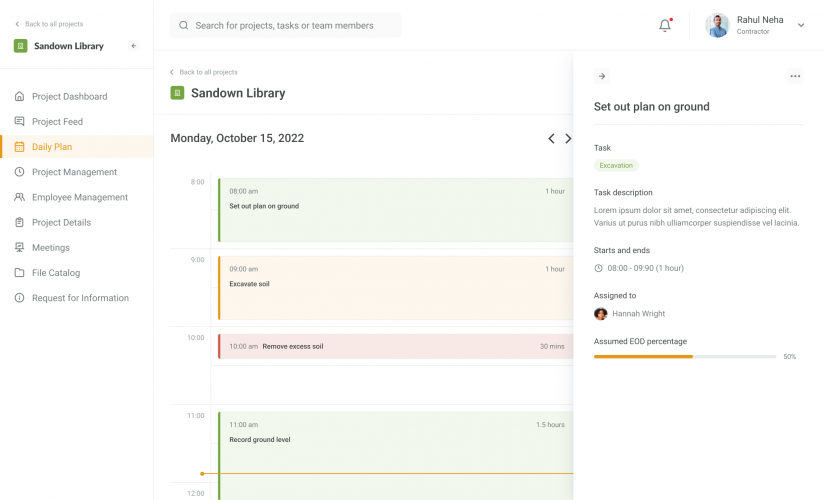This screenshot has width=824, height=500.
Task: Open Request for Information section
Action: [77, 298]
